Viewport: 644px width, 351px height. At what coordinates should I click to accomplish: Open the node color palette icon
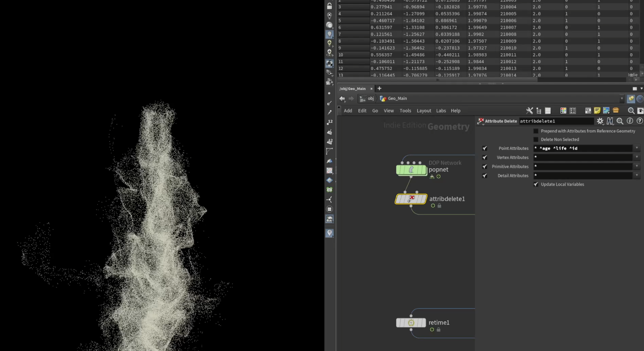tap(563, 111)
